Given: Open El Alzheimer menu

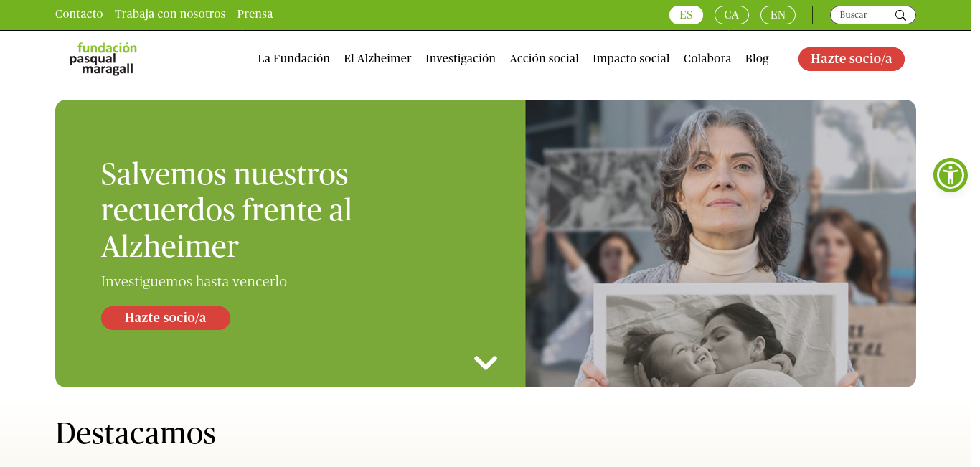Looking at the screenshot, I should [x=377, y=59].
